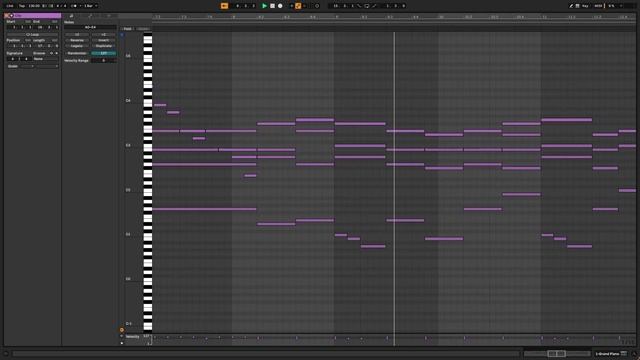This screenshot has width=640, height=360.
Task: Click the bottom-left view toggle icon
Action: tap(6, 354)
